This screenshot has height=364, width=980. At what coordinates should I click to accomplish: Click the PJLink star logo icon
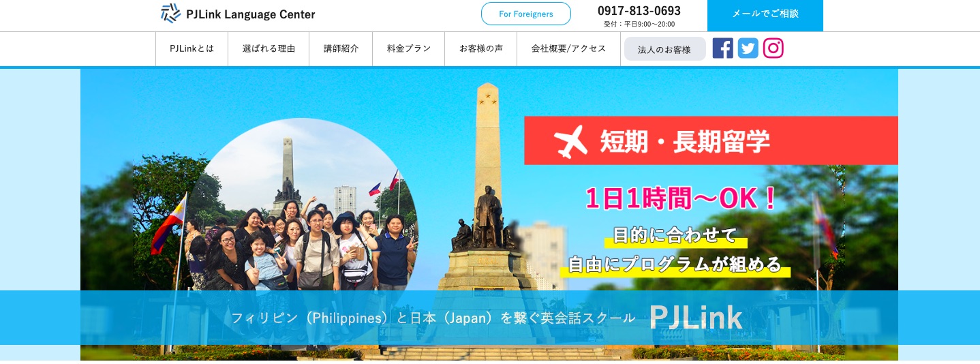point(170,14)
